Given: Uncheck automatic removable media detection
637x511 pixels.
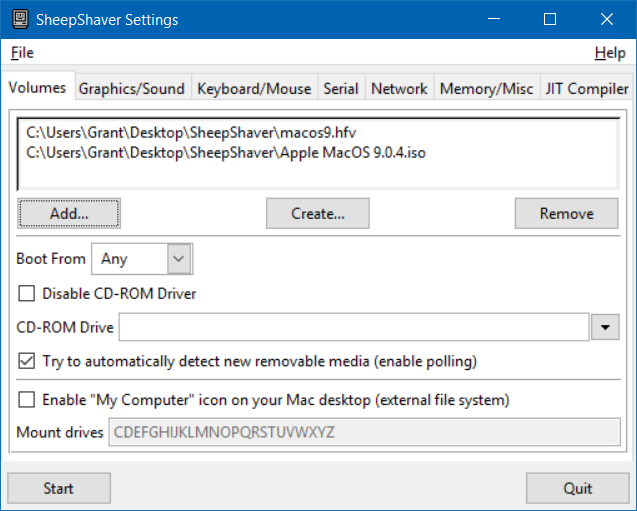Looking at the screenshot, I should [26, 360].
